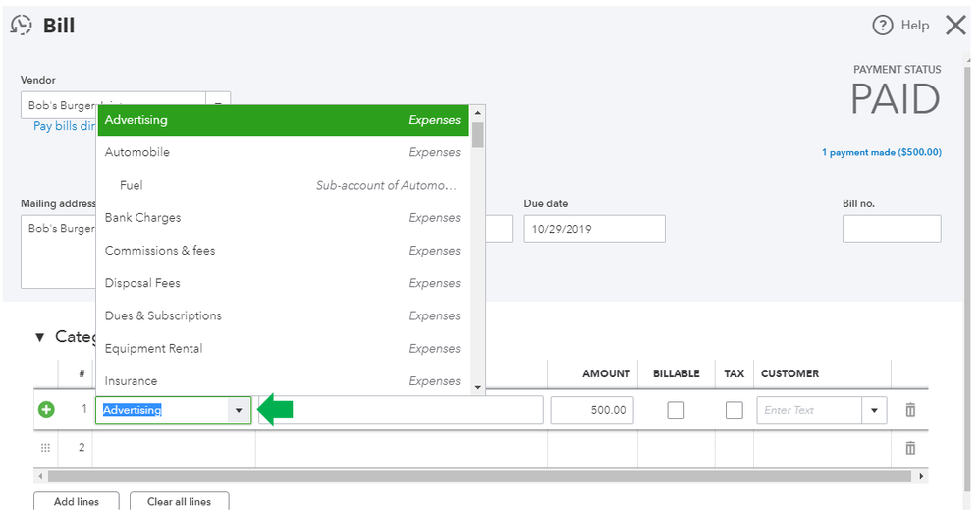Click the Add lines button
The width and height of the screenshot is (980, 515).
(77, 501)
